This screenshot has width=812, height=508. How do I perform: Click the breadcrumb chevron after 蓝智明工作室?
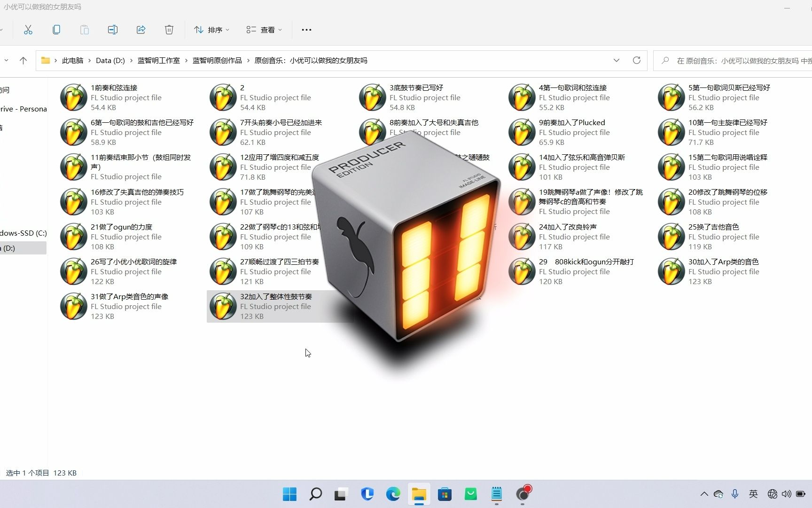click(x=186, y=61)
